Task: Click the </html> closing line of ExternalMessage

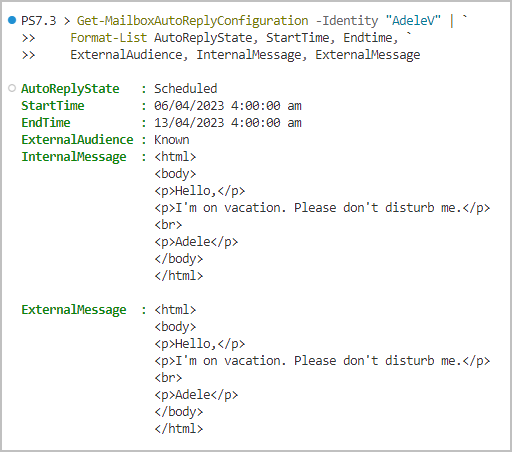Action: tap(179, 429)
